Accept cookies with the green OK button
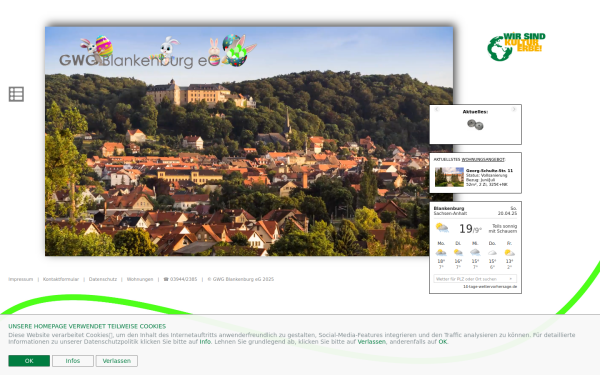This screenshot has height=375, width=600. (x=29, y=361)
